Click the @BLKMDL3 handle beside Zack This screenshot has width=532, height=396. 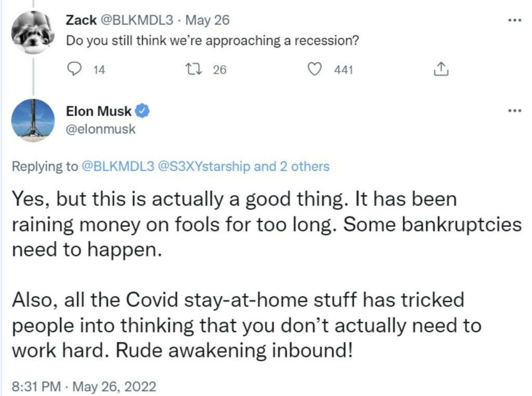click(x=136, y=20)
